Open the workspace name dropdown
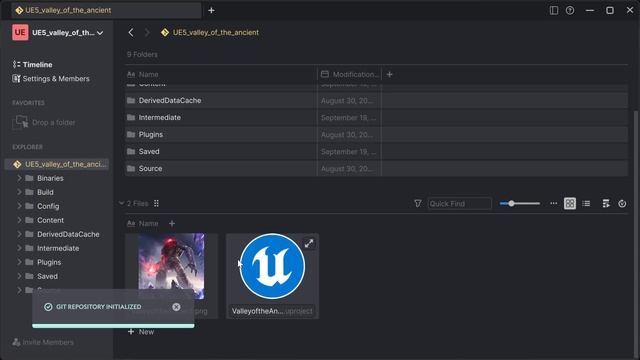 100,33
